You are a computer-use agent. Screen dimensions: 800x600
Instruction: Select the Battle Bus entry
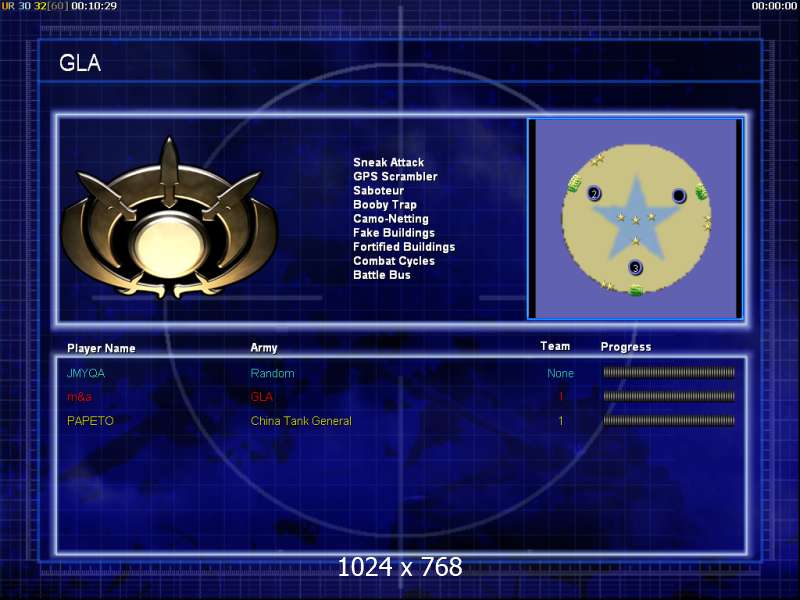tap(382, 275)
